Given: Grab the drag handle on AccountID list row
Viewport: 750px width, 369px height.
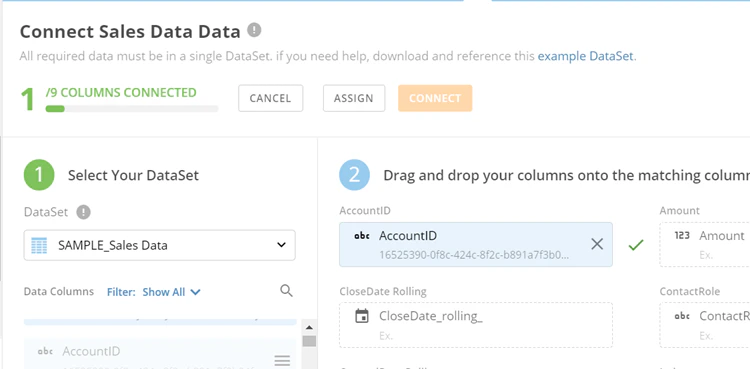Looking at the screenshot, I should pos(282,360).
